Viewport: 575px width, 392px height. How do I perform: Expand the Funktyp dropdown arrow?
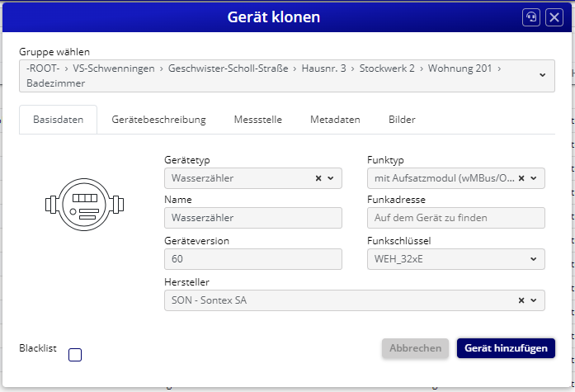tap(534, 177)
